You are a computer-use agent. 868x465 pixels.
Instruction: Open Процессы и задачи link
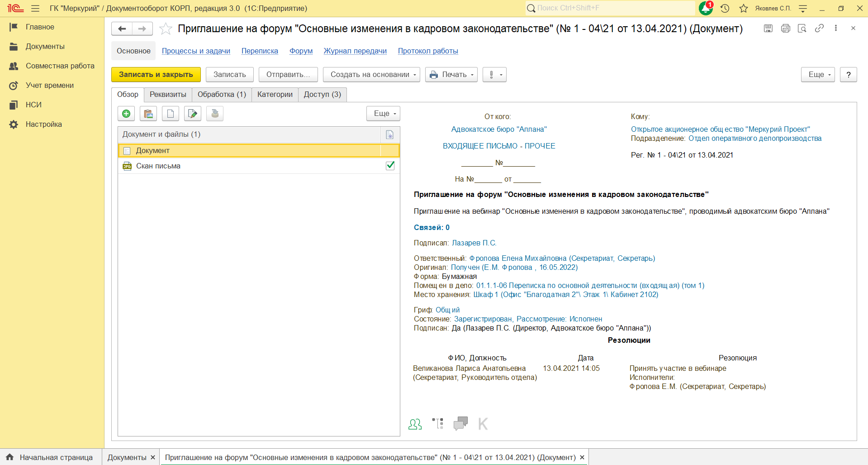[x=196, y=51]
